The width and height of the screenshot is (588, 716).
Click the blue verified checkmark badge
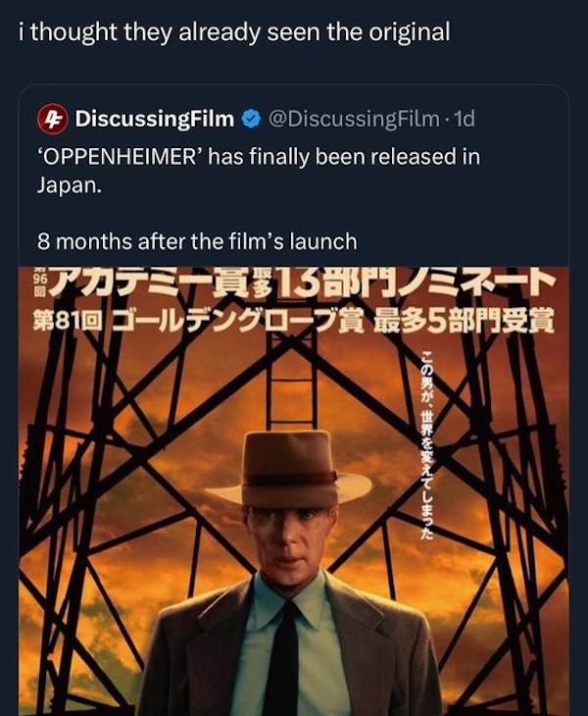click(x=251, y=120)
